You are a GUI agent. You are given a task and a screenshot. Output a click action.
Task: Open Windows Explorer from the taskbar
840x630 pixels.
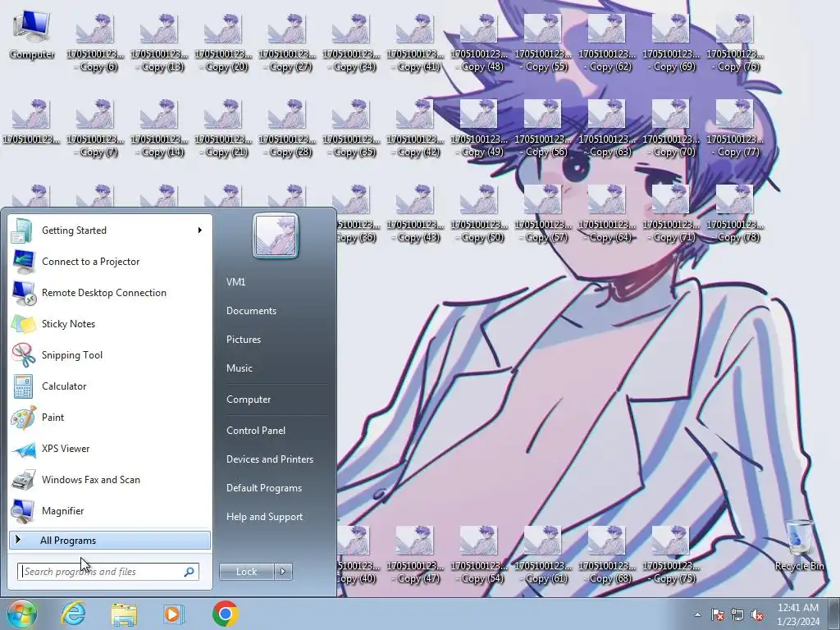(x=124, y=614)
